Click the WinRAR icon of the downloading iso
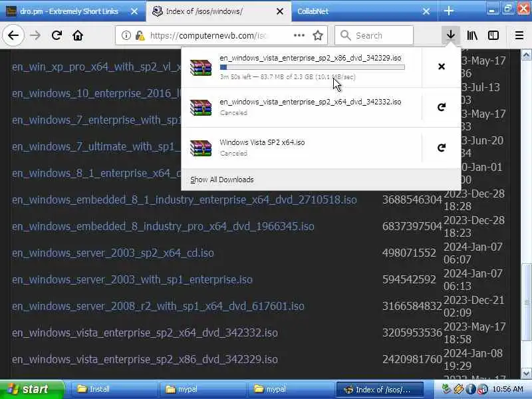532x399 pixels. 201,68
